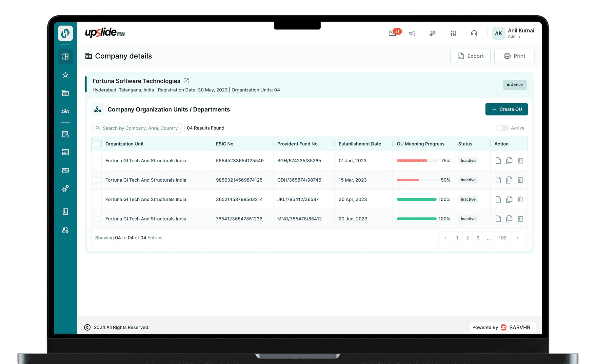
Task: Tick the checkbox on the 30 Apr 2023 row
Action: click(96, 199)
